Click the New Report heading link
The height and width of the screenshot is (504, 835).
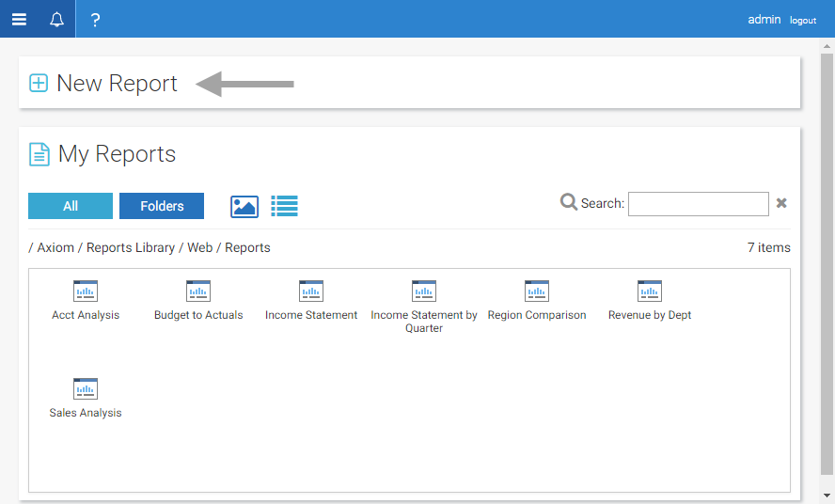[x=117, y=83]
